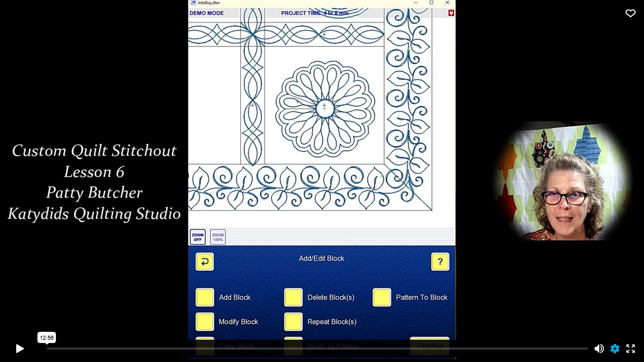This screenshot has height=362, width=644.
Task: Click the "Lesson 6" title line
Action: [x=94, y=172]
